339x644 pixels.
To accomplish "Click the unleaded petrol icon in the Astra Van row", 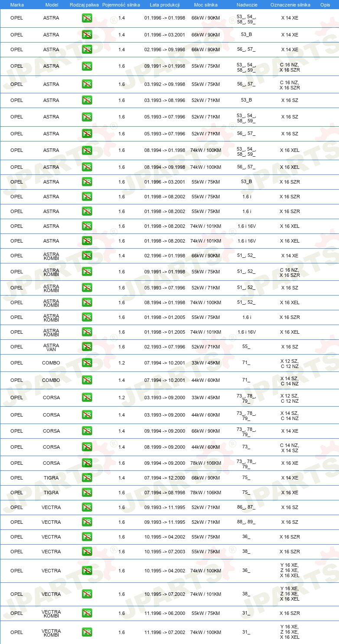I will click(x=87, y=347).
